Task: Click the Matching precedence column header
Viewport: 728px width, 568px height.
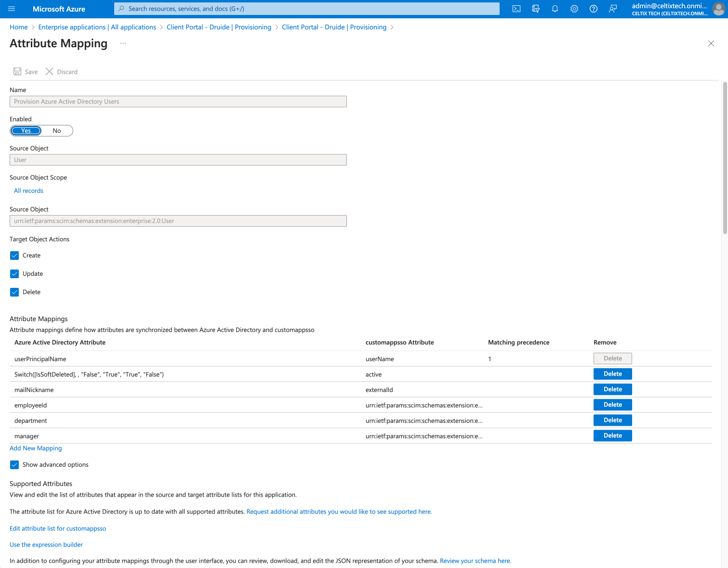Action: tap(518, 342)
